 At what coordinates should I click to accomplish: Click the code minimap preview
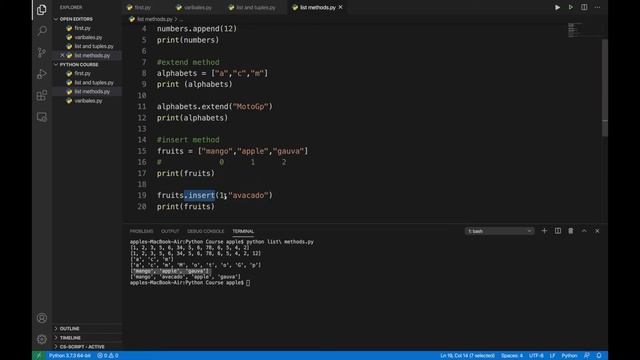pyautogui.click(x=576, y=30)
